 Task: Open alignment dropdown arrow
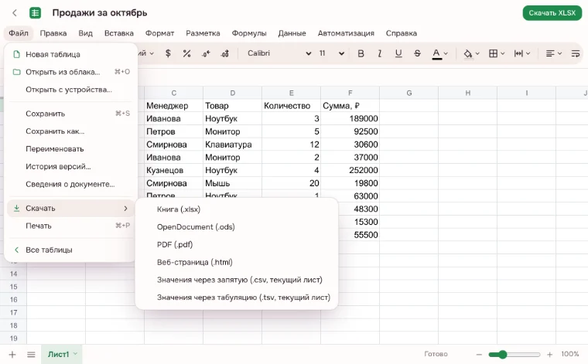pyautogui.click(x=559, y=53)
